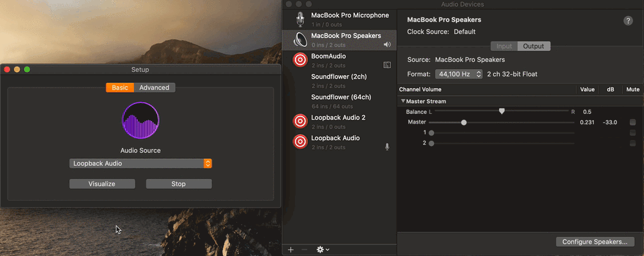Screen dimensions: 644x256
Task: Click the MacBook Pro Microphone device icon
Action: click(301, 19)
